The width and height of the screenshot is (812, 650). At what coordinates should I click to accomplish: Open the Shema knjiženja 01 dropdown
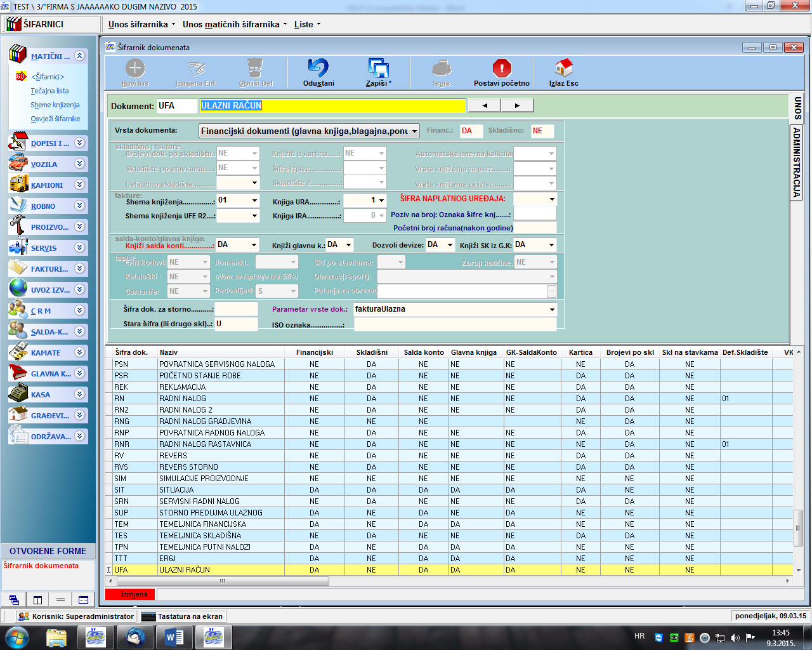coord(254,201)
